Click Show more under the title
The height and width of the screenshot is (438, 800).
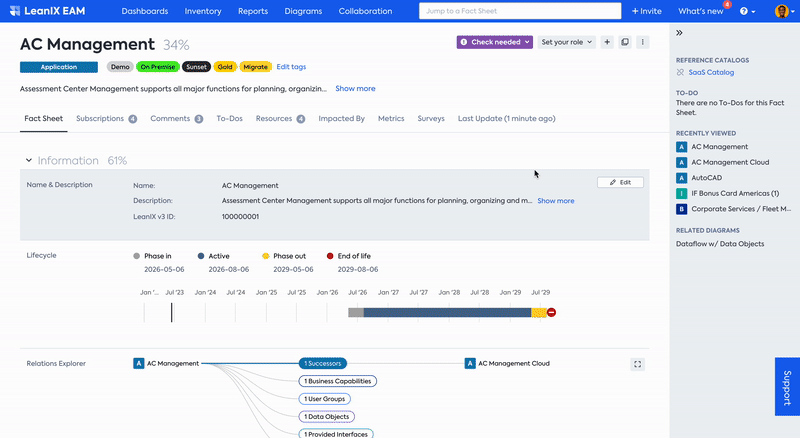click(x=355, y=88)
